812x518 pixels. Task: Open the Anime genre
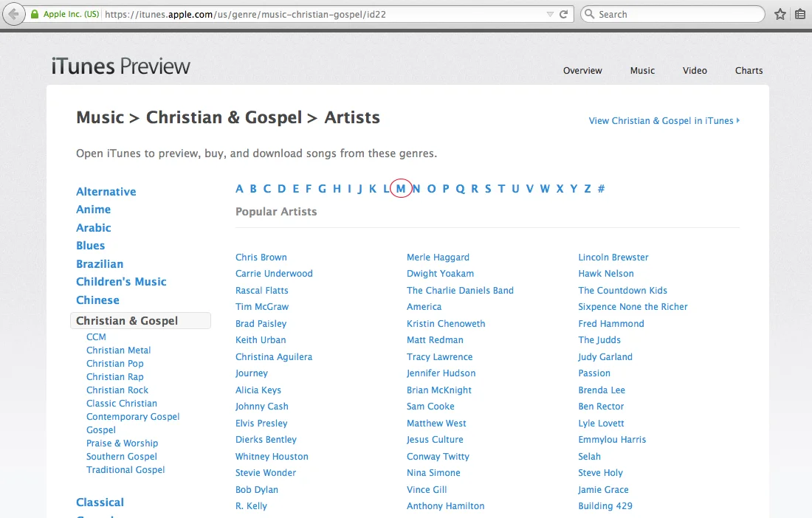93,209
